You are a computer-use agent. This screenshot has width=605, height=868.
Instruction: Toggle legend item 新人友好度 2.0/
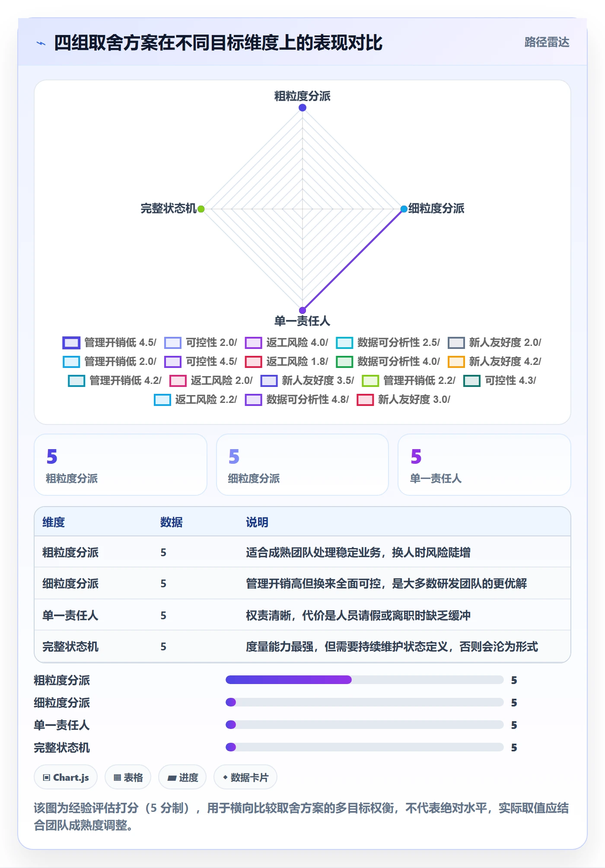pos(494,342)
